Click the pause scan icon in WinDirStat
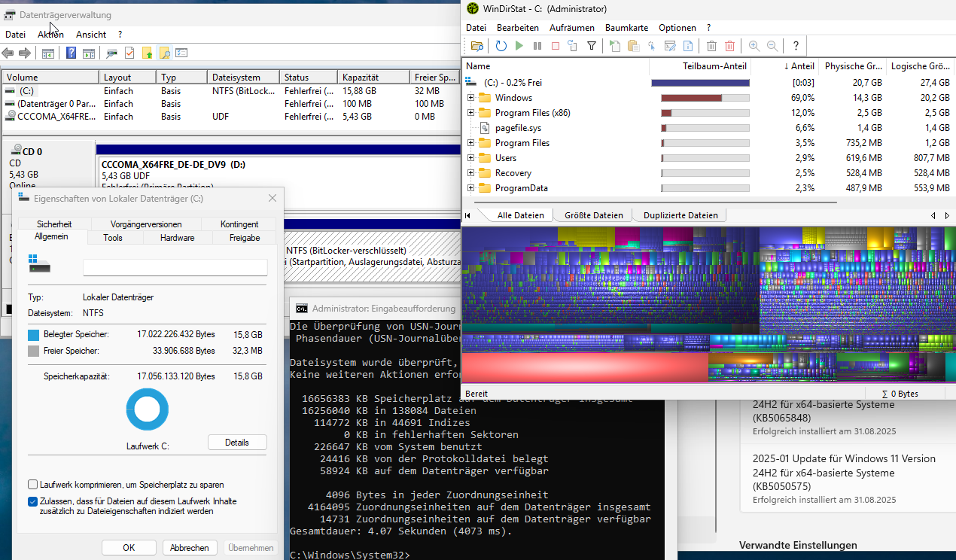This screenshot has width=956, height=560. coord(537,46)
